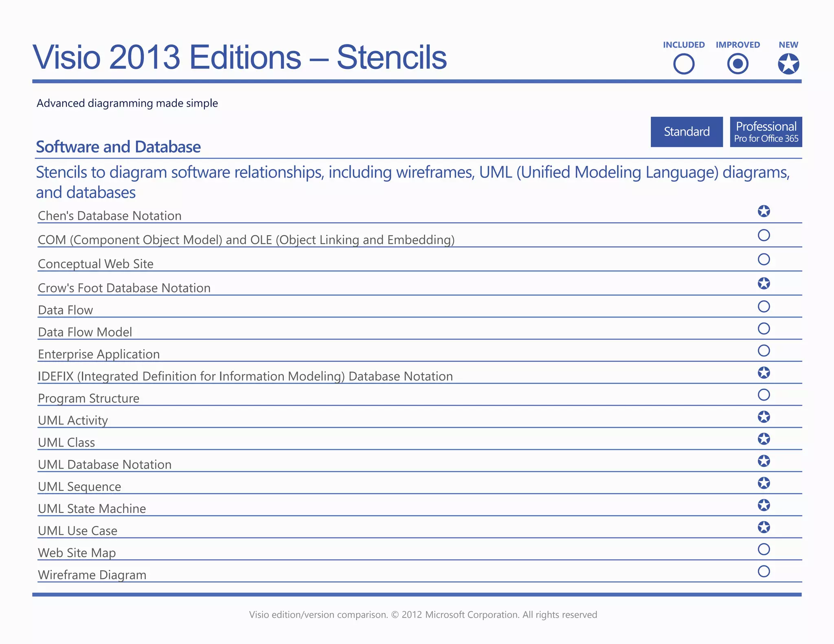Click the NEW legend star icon
Screen dimensions: 834x644
tap(788, 64)
